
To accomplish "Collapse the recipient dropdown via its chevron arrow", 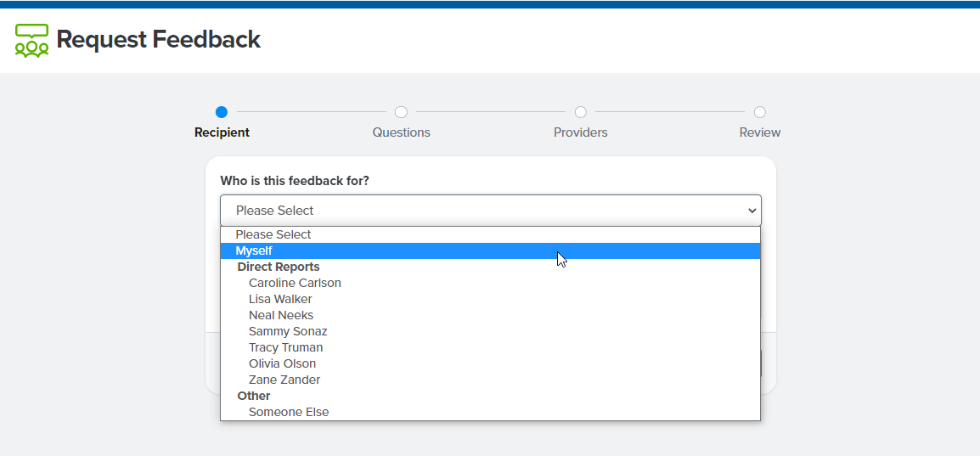I will coord(752,211).
